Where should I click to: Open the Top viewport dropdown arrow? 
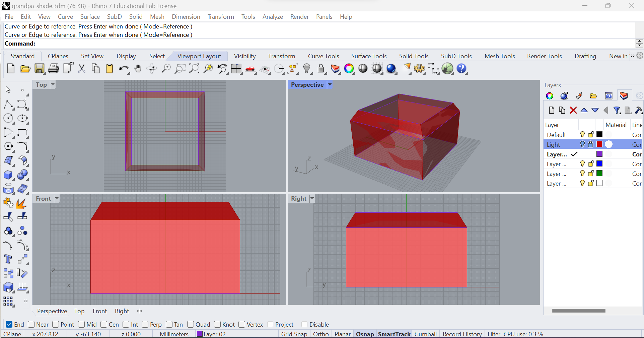point(53,85)
